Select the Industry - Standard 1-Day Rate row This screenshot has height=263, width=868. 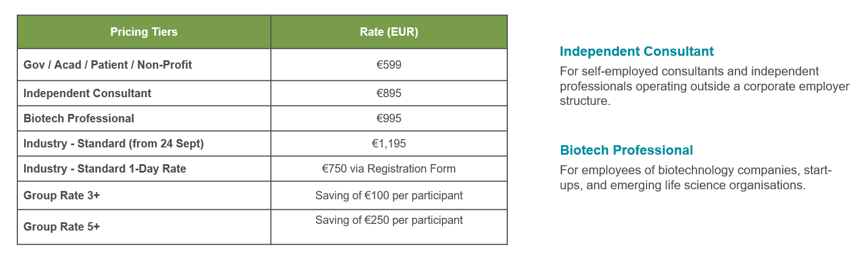pyautogui.click(x=262, y=169)
